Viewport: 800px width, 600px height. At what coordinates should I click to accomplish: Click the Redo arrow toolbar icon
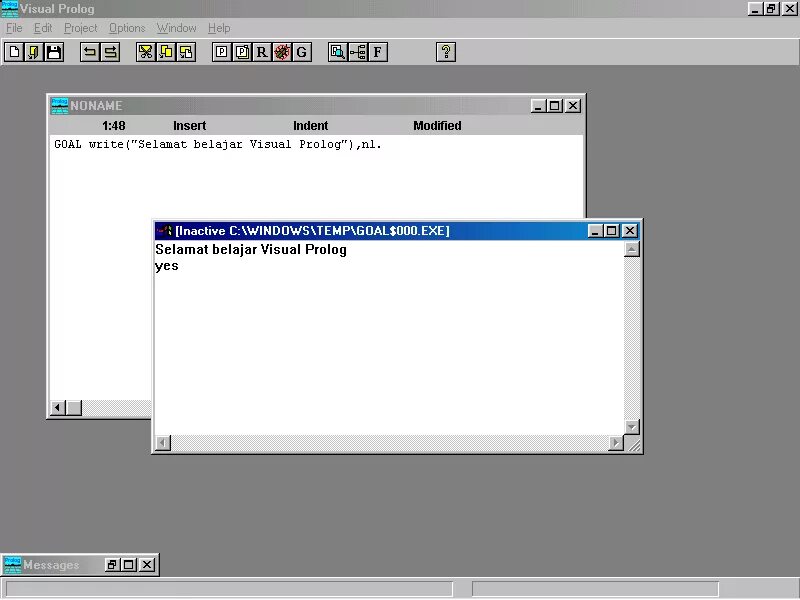110,52
